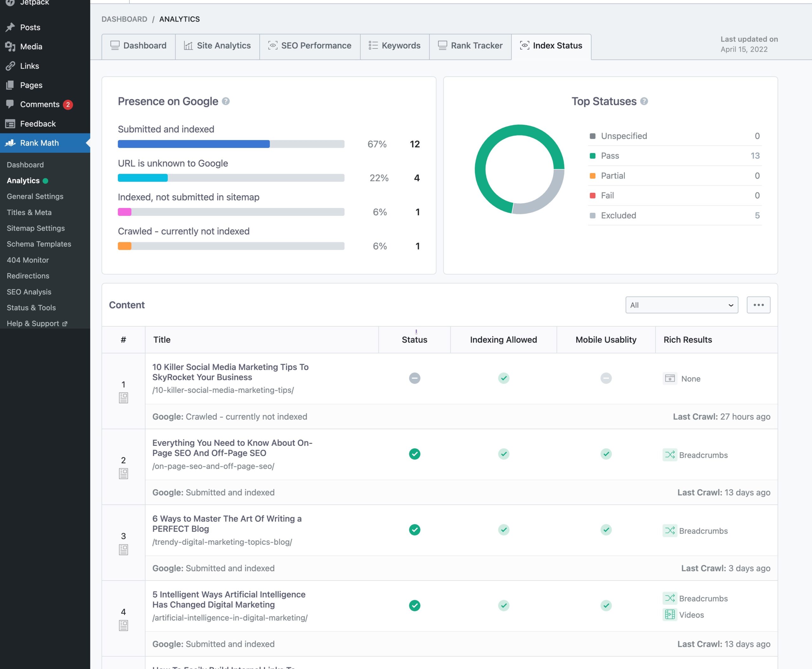Open 6 Ways to Master The Art Of Writing title
Screen dimensions: 812x669
[x=227, y=524]
